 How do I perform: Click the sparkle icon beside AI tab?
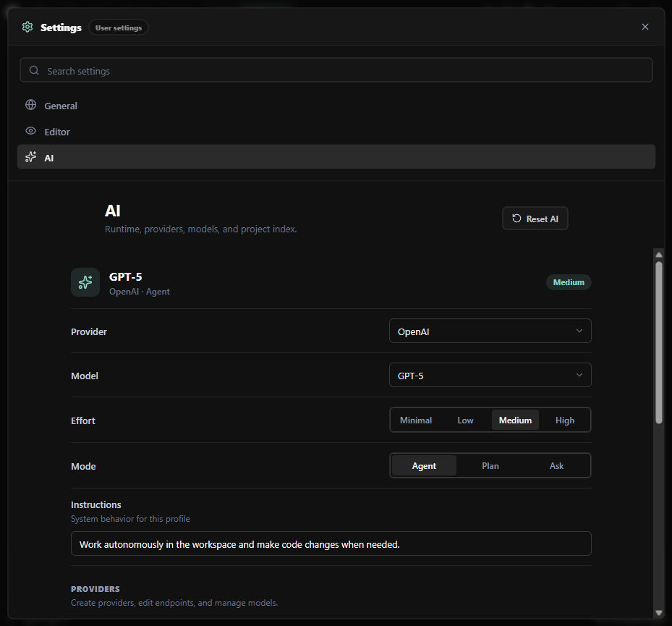click(31, 157)
